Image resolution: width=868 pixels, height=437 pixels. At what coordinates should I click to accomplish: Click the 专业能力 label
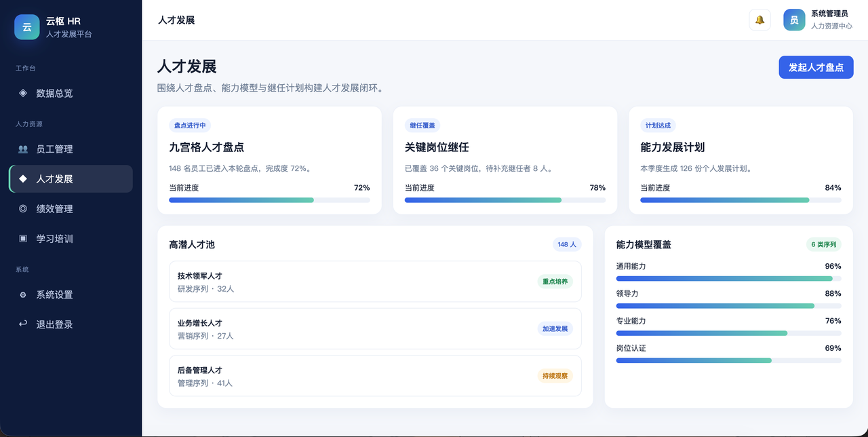coord(631,321)
